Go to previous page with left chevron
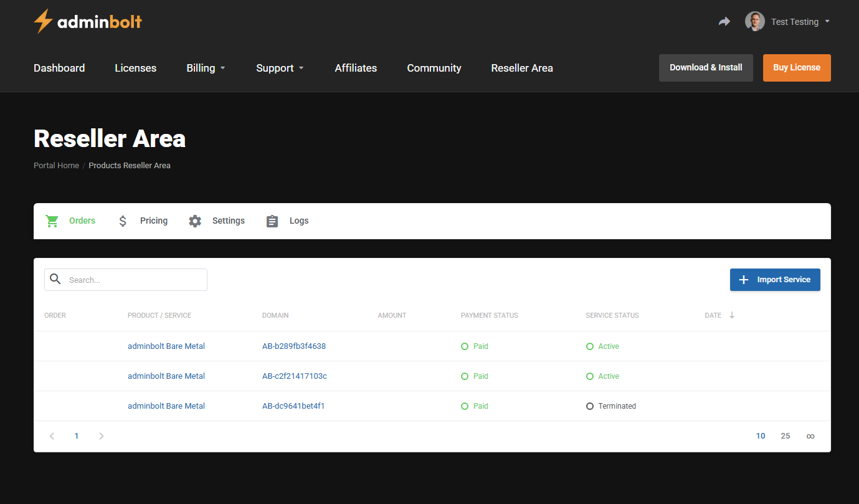This screenshot has height=504, width=859. pyautogui.click(x=52, y=436)
